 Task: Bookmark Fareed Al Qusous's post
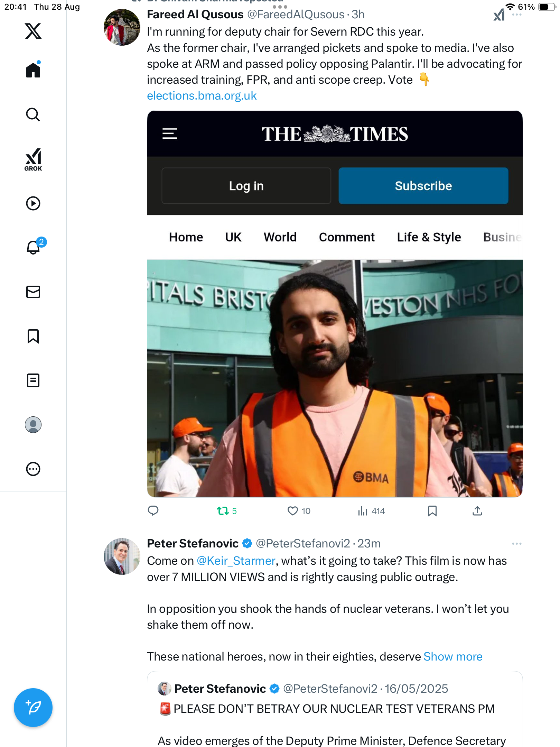[432, 511]
